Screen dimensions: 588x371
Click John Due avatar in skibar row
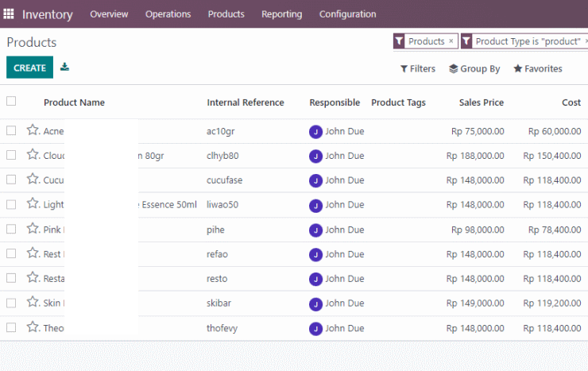click(x=315, y=304)
